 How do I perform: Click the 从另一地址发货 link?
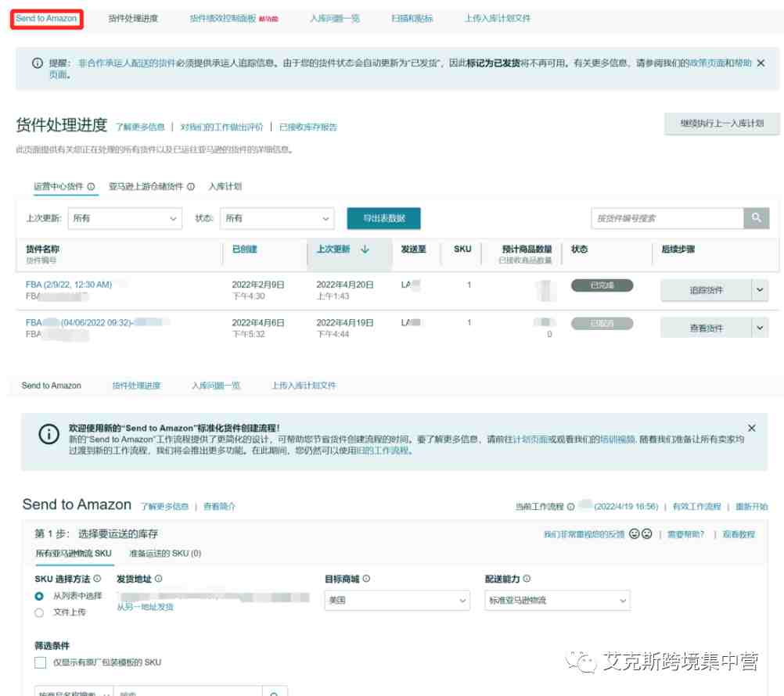coord(145,607)
